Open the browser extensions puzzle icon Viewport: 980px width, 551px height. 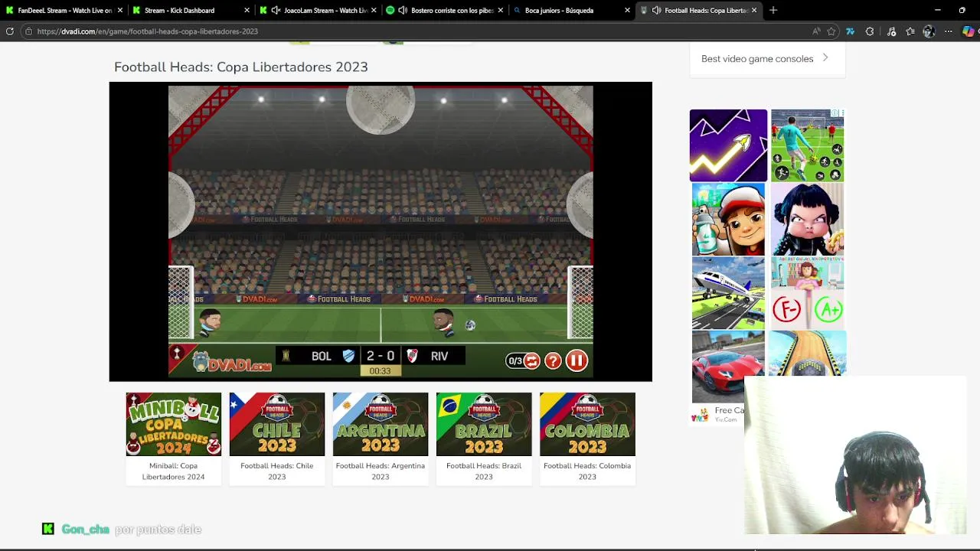[x=870, y=31]
